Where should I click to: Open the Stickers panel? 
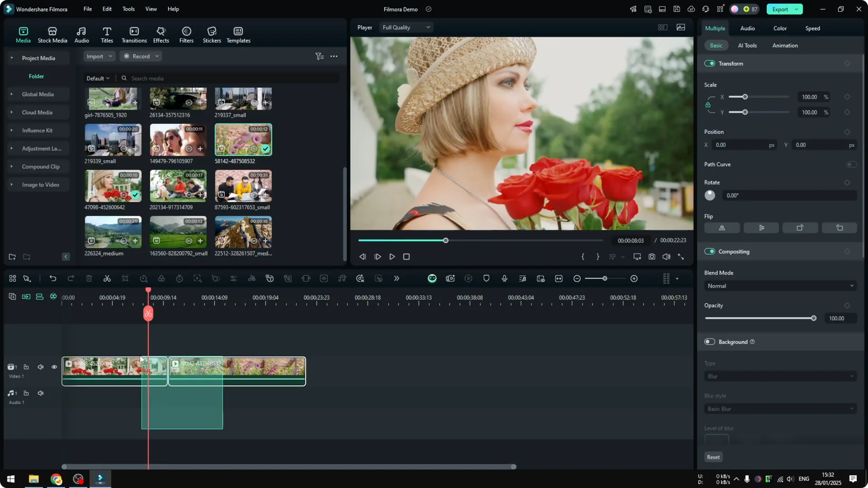[x=212, y=34]
